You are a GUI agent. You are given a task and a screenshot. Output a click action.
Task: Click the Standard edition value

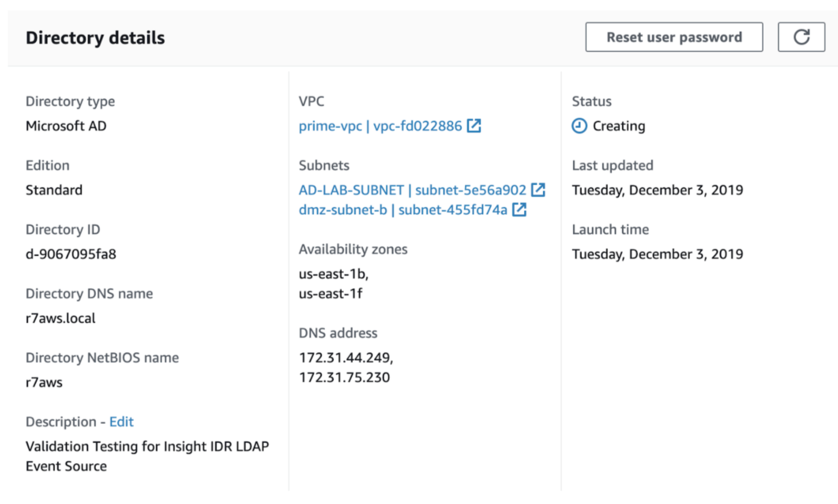[54, 190]
